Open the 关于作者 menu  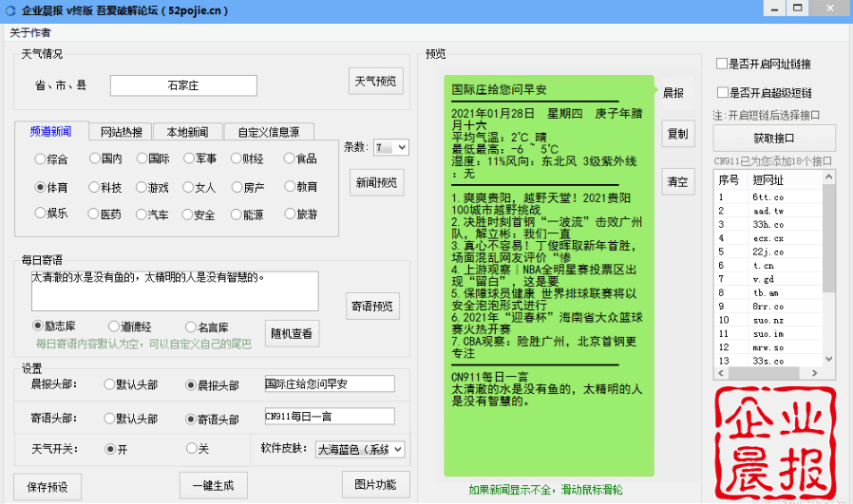pyautogui.click(x=30, y=32)
